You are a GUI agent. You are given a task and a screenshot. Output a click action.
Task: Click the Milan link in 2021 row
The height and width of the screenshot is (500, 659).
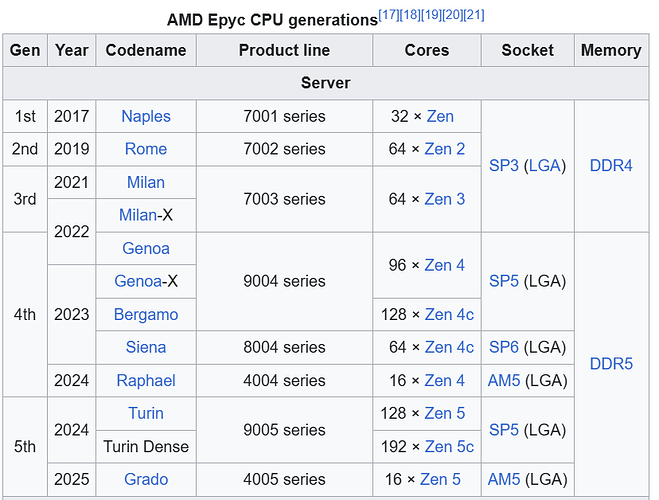tap(146, 182)
